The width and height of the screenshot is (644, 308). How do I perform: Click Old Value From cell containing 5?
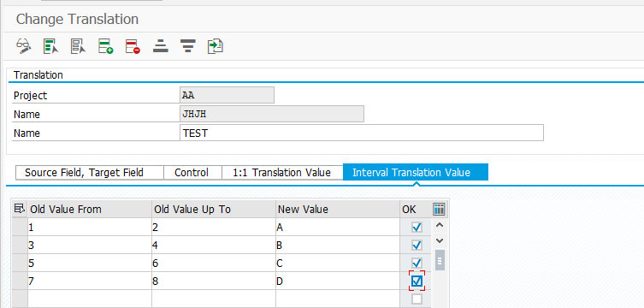[89, 263]
